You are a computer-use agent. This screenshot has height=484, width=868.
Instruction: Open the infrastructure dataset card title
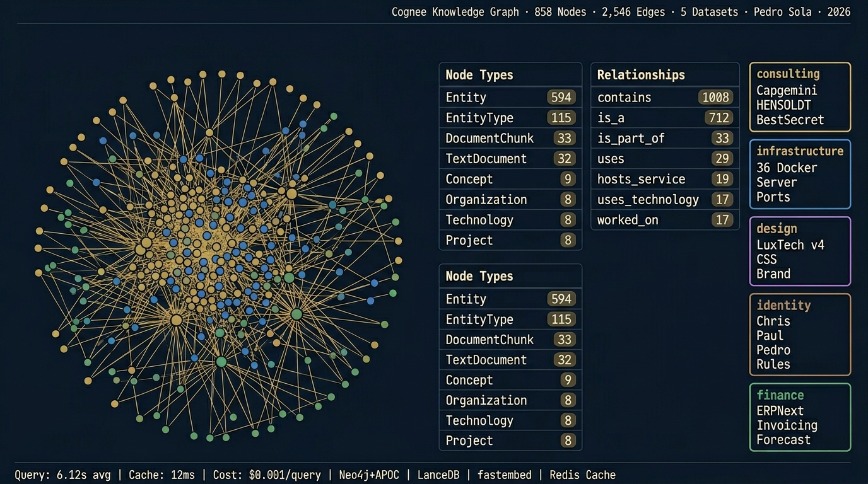[799, 151]
